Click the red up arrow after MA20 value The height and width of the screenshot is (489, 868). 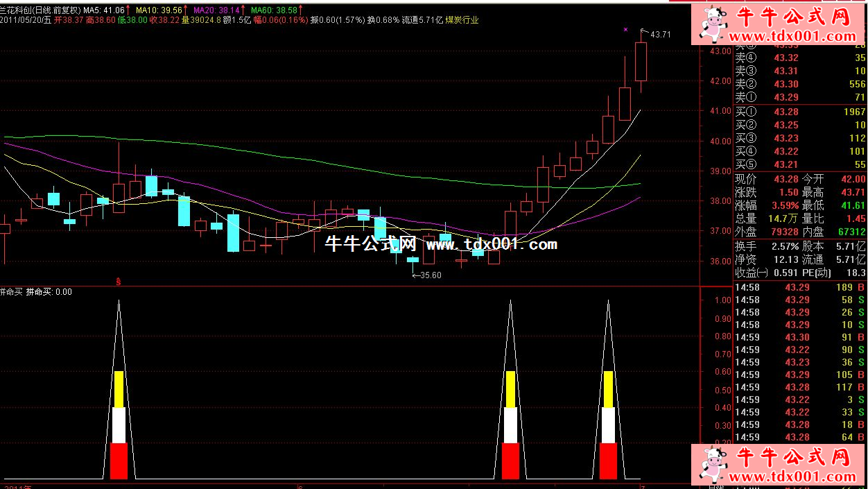coord(243,10)
